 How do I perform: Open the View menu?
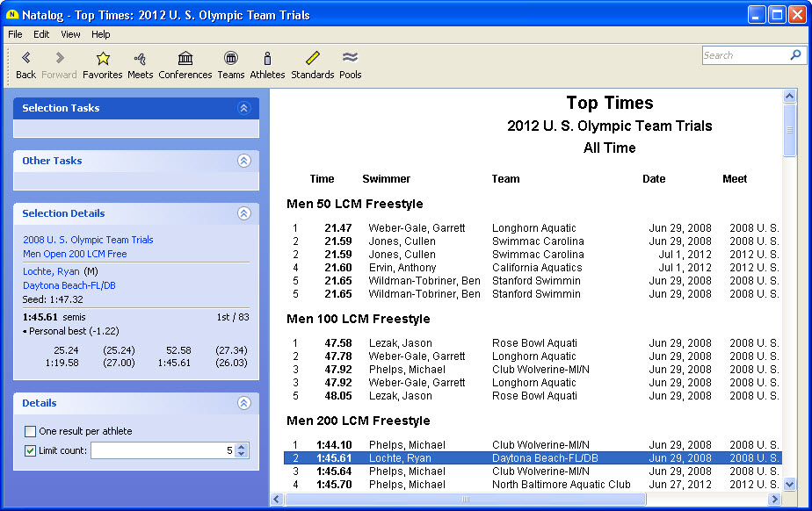click(70, 34)
